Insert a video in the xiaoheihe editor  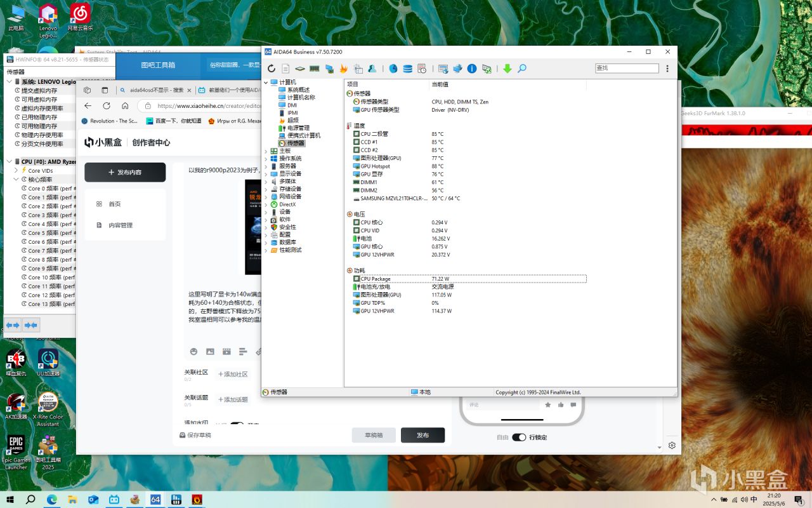226,352
